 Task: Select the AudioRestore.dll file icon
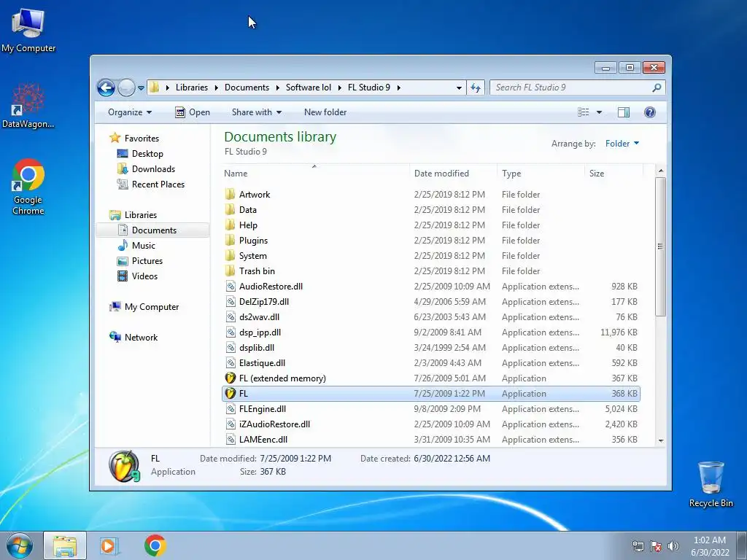tap(231, 286)
